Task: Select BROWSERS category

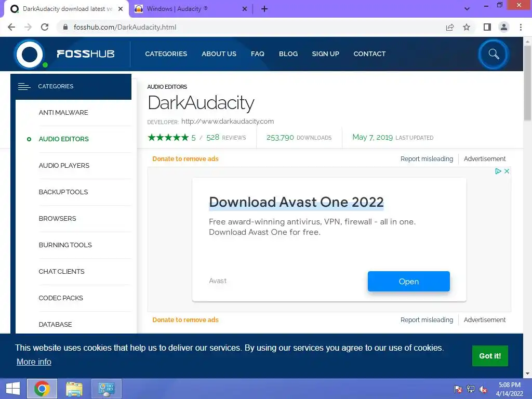Action: point(57,219)
